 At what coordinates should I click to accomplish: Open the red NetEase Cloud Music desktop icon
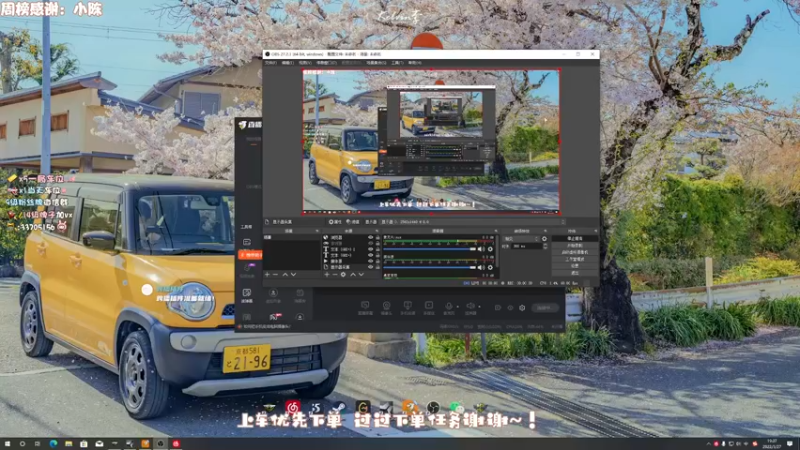(x=293, y=408)
